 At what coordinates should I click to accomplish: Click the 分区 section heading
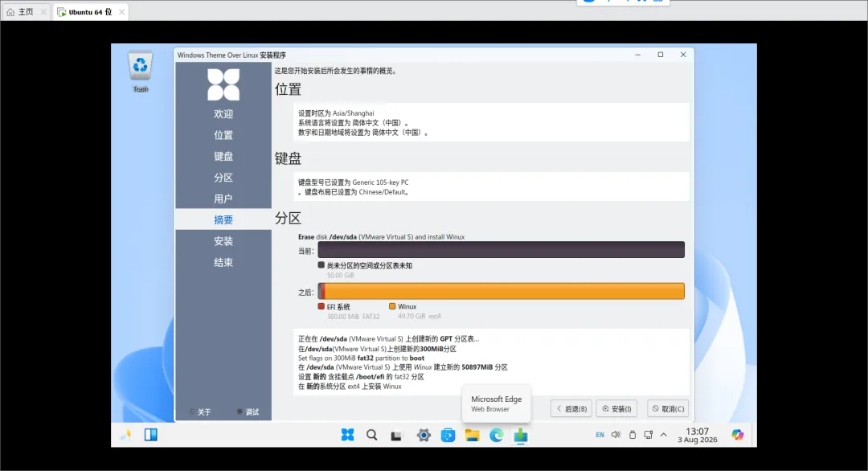coord(288,218)
